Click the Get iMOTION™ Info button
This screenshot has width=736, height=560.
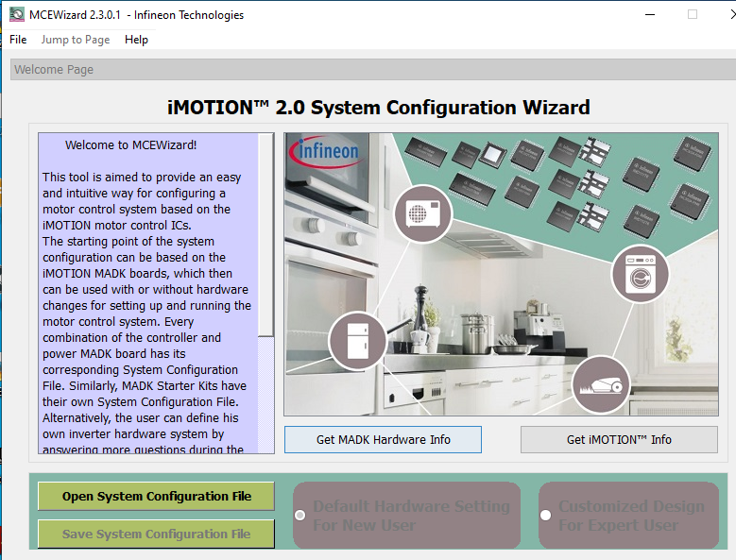tap(619, 439)
